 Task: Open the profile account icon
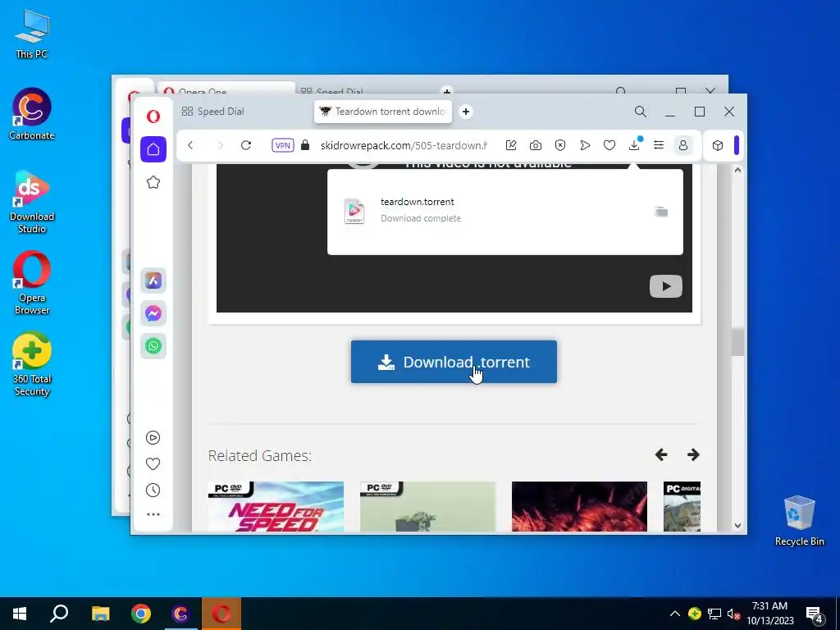pos(683,145)
